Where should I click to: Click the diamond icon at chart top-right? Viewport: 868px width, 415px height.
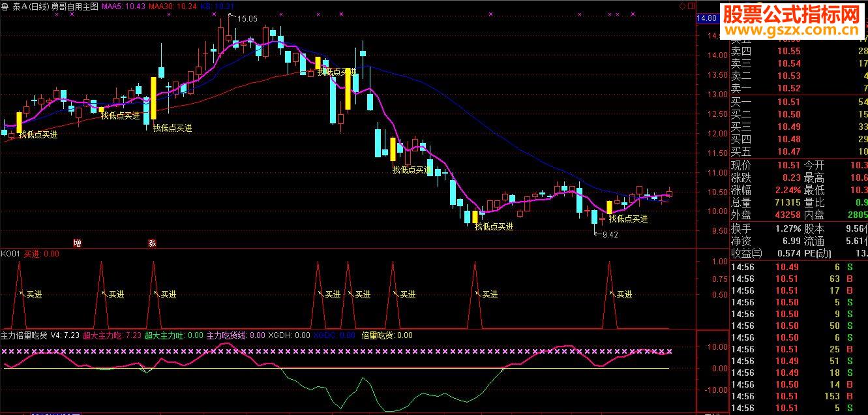(683, 5)
